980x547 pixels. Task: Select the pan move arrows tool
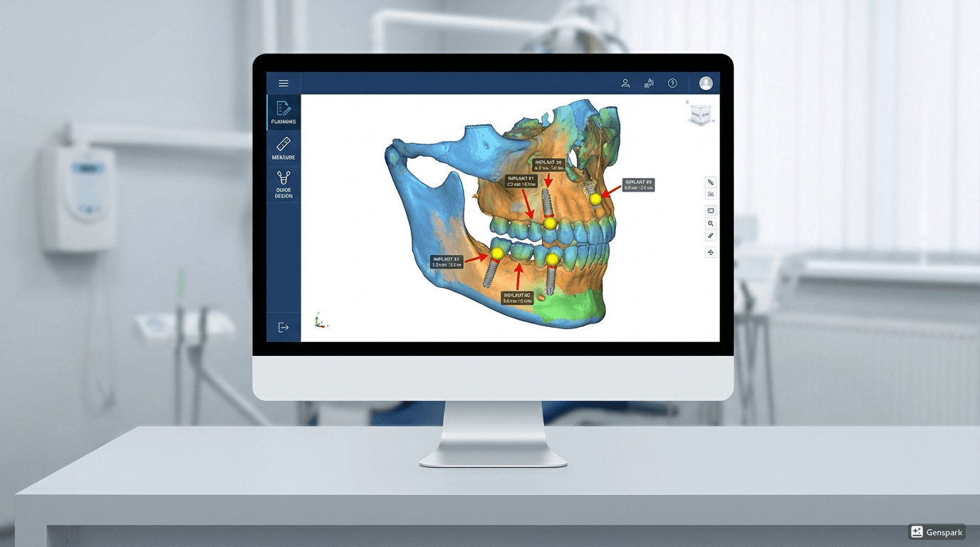(711, 252)
